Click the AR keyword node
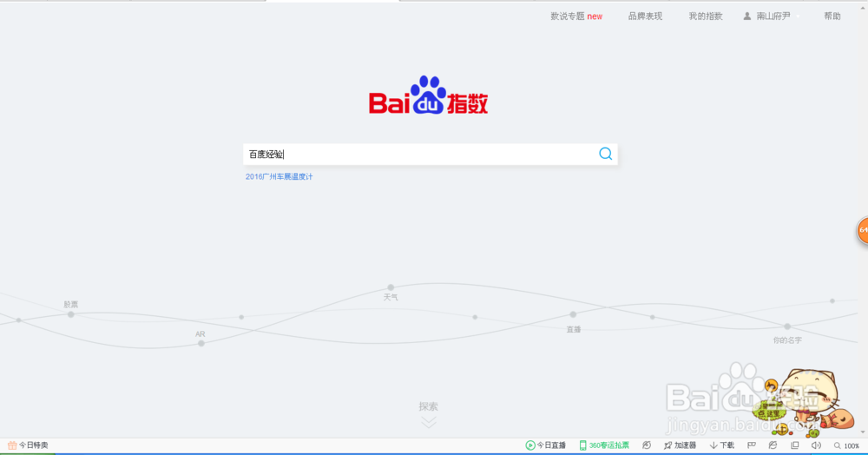 (x=201, y=343)
